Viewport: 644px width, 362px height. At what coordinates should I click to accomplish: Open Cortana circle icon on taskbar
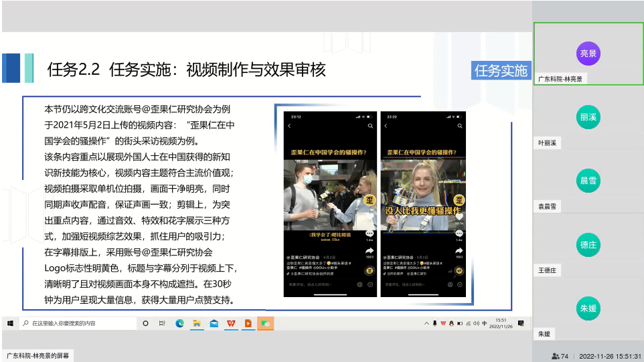145,323
